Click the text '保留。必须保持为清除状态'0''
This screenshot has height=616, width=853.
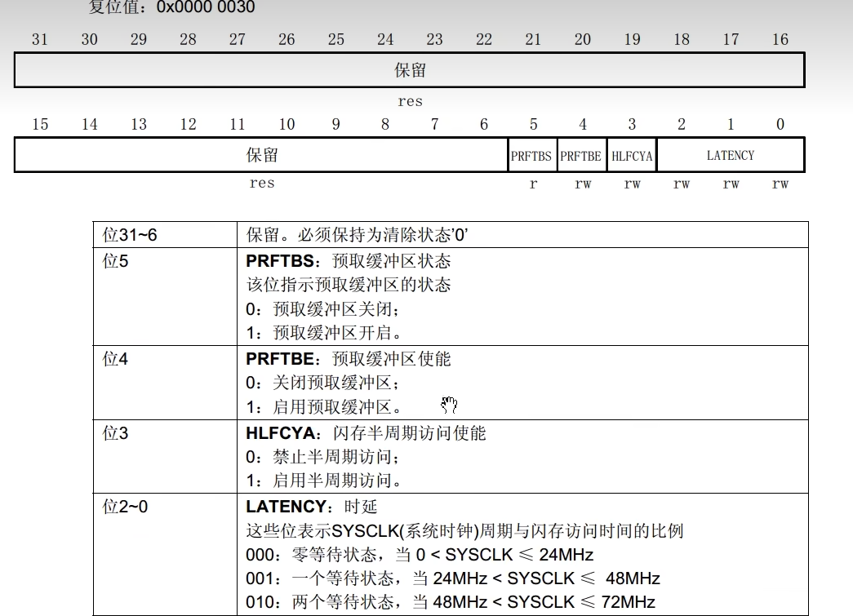coord(357,235)
